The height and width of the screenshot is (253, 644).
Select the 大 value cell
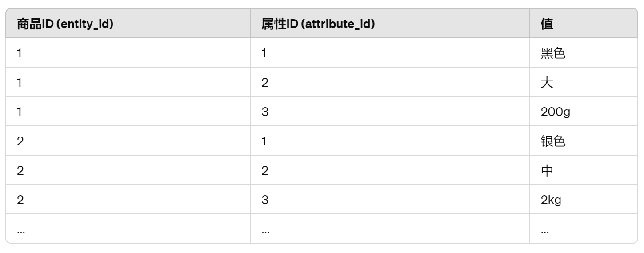[x=547, y=83]
